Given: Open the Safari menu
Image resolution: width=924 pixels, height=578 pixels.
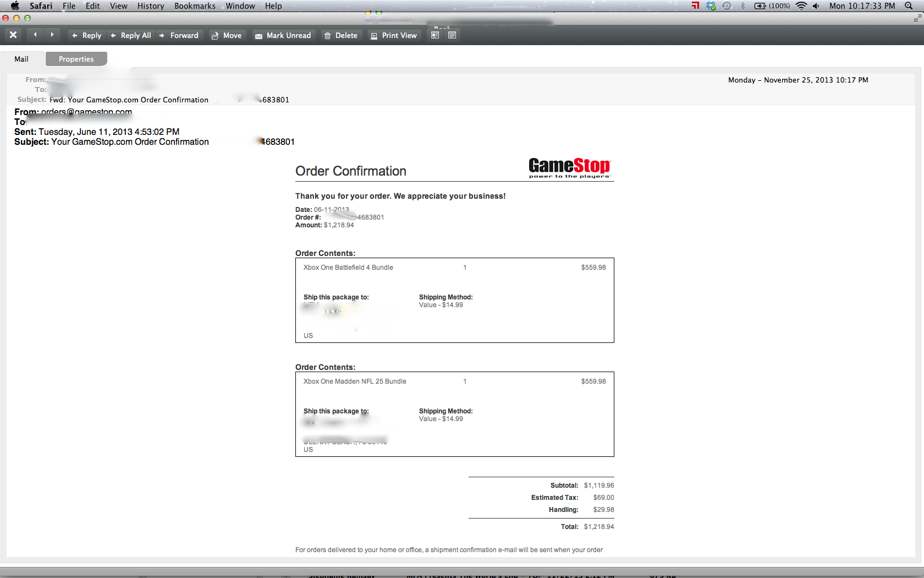Looking at the screenshot, I should (41, 6).
